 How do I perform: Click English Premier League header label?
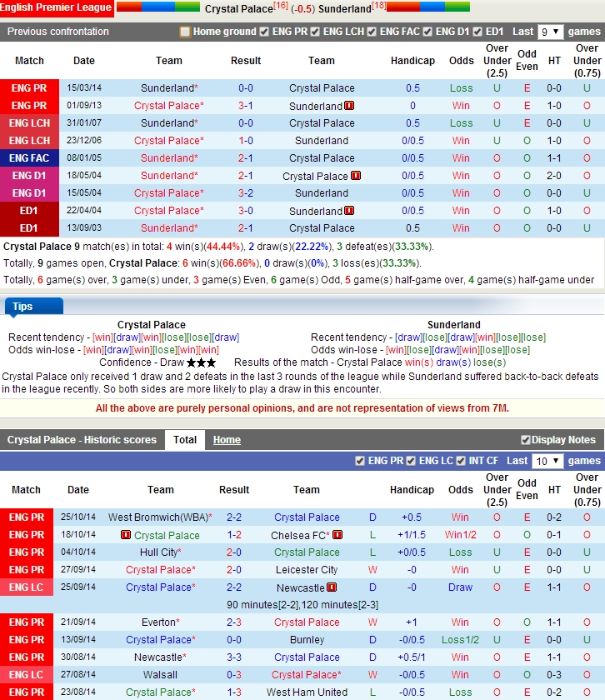[57, 7]
